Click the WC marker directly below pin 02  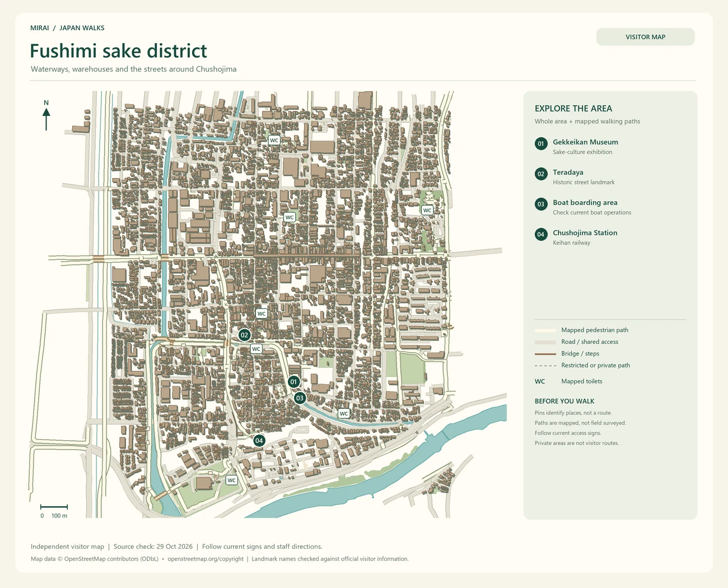click(256, 349)
